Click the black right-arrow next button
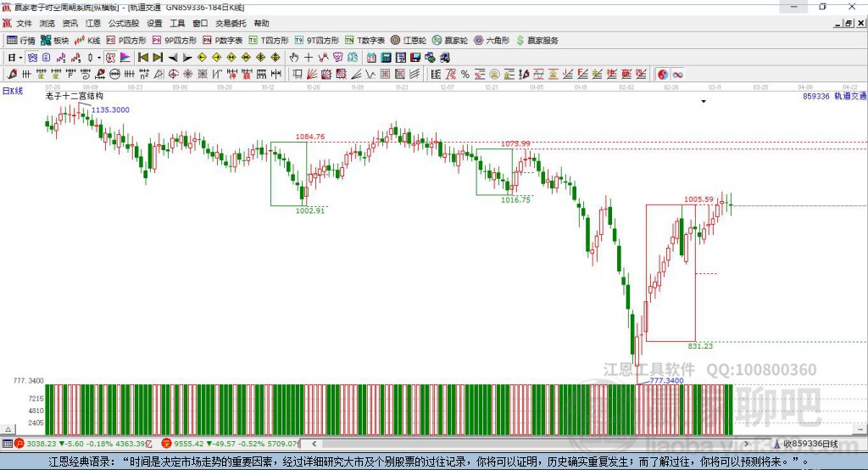The height and width of the screenshot is (470, 868). click(x=187, y=57)
